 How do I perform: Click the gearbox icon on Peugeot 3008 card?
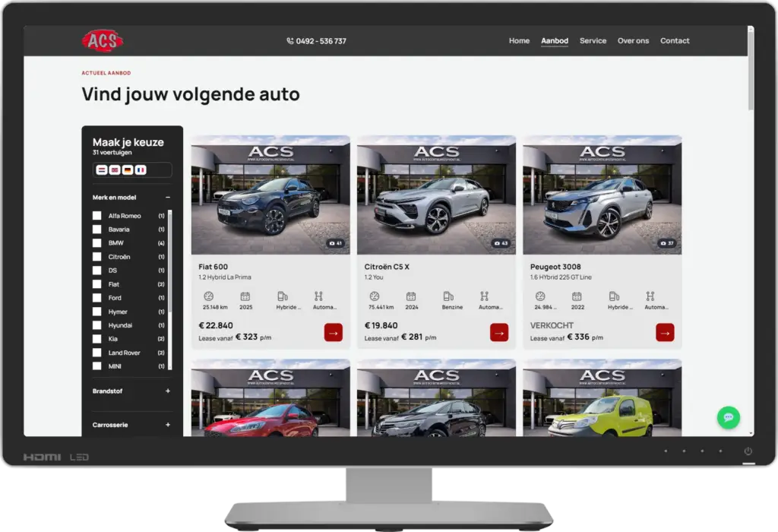650,296
